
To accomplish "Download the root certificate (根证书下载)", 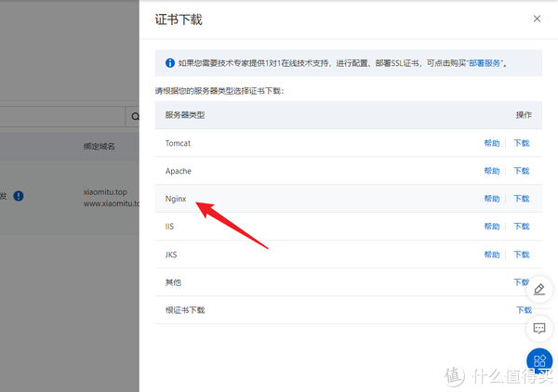I will click(524, 310).
